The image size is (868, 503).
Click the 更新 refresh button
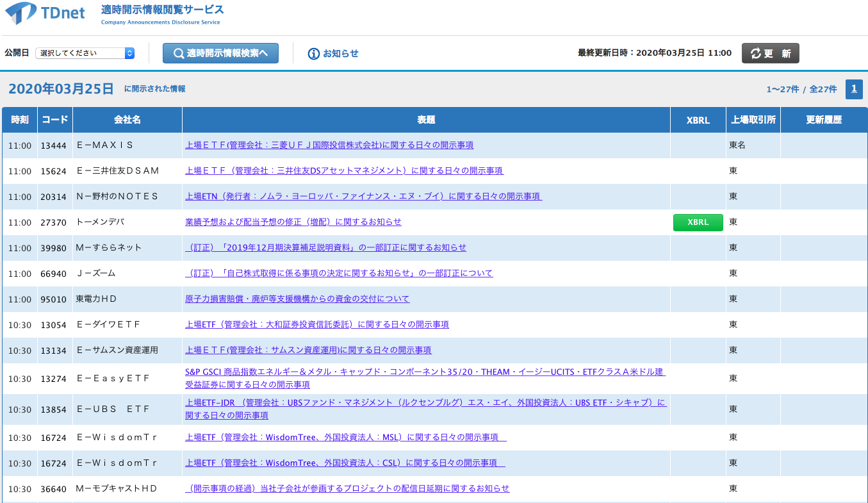pyautogui.click(x=771, y=53)
